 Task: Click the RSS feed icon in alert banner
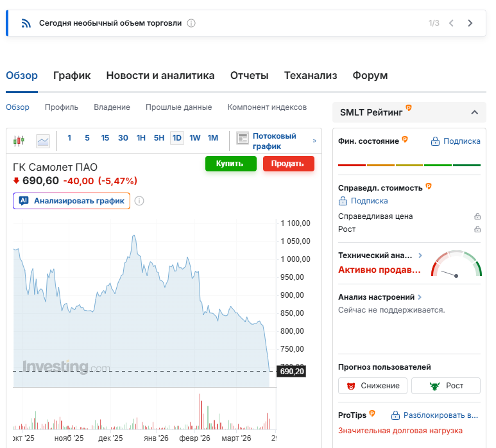coord(26,23)
